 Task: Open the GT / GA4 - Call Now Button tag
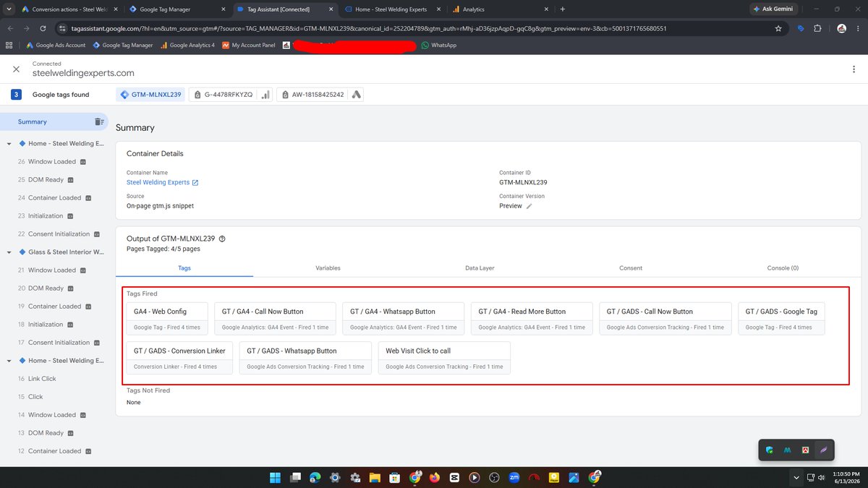coord(276,319)
